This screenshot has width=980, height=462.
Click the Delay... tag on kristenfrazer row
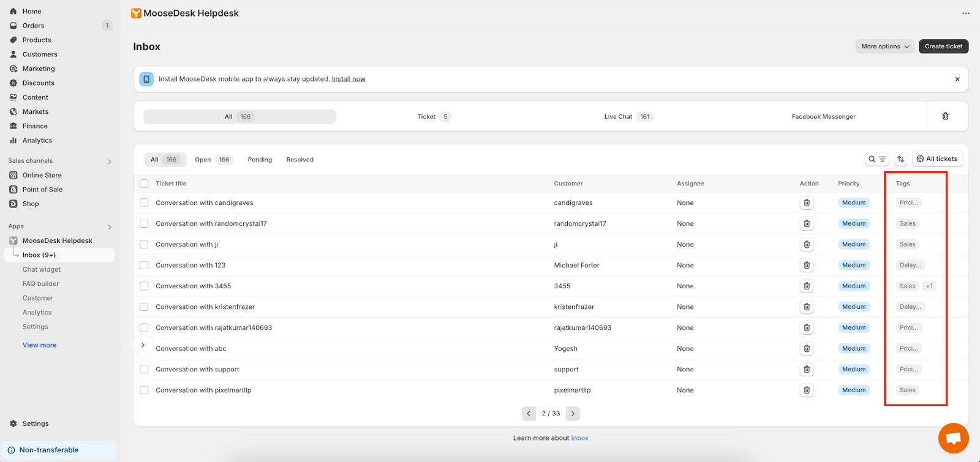[x=910, y=307]
